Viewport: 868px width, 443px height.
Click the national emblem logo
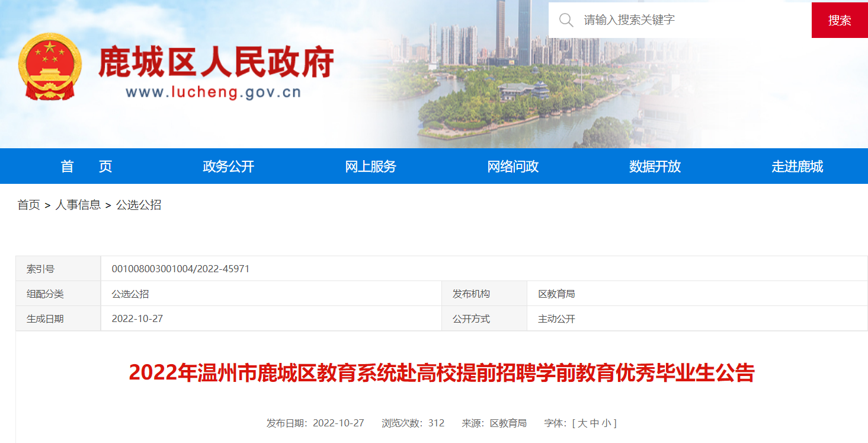pyautogui.click(x=50, y=67)
